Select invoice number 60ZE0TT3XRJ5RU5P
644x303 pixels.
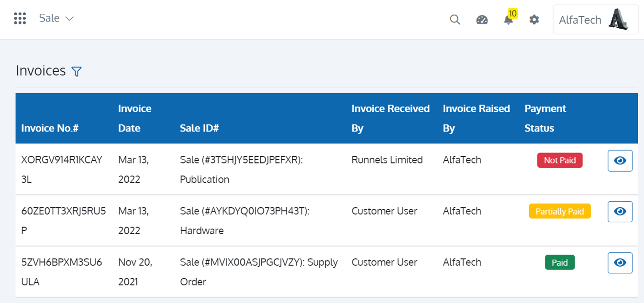coord(64,221)
